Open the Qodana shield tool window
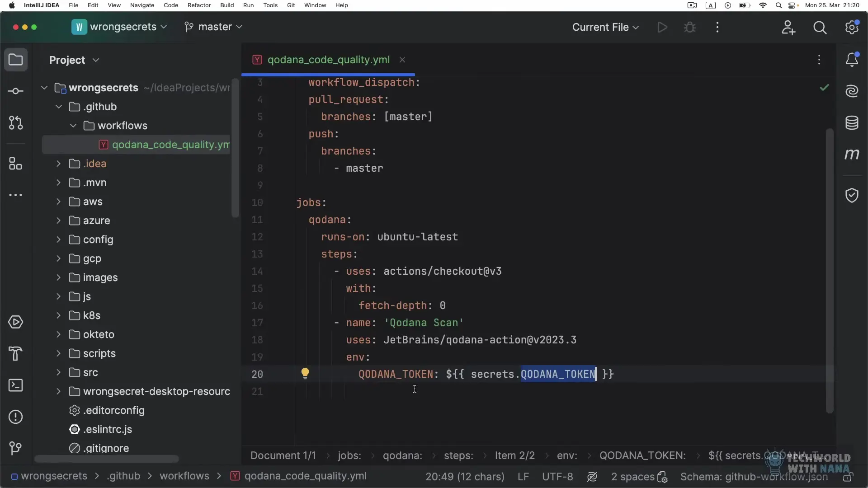 852,195
